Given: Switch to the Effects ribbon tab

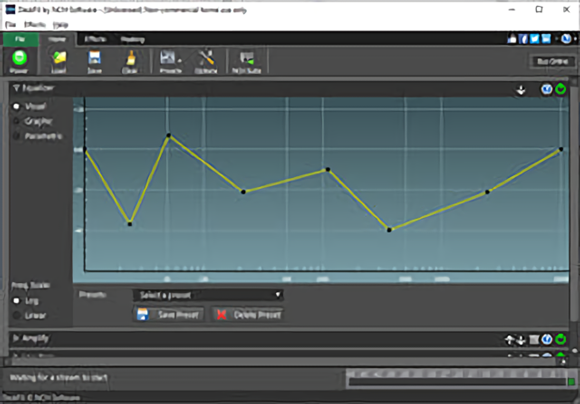Looking at the screenshot, I should pyautogui.click(x=95, y=39).
